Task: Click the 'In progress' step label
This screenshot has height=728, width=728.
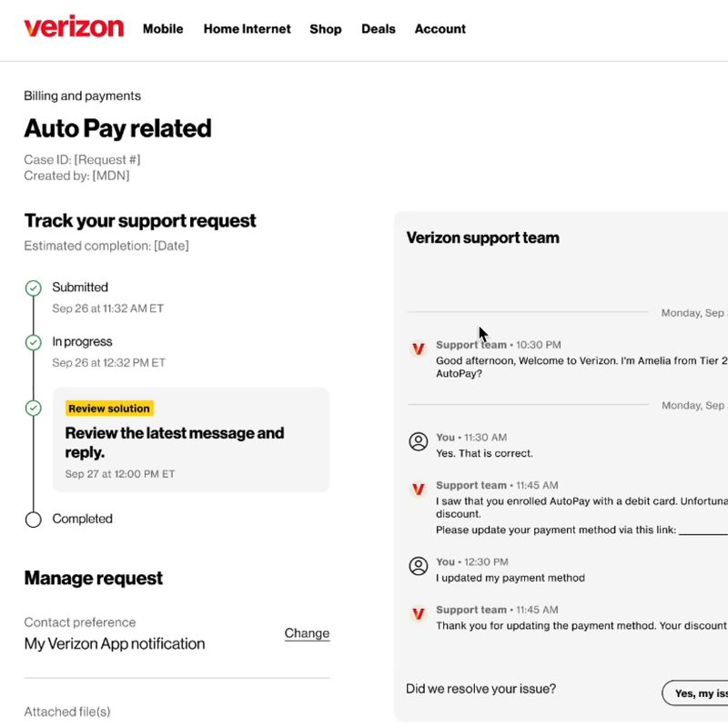Action: click(x=82, y=342)
